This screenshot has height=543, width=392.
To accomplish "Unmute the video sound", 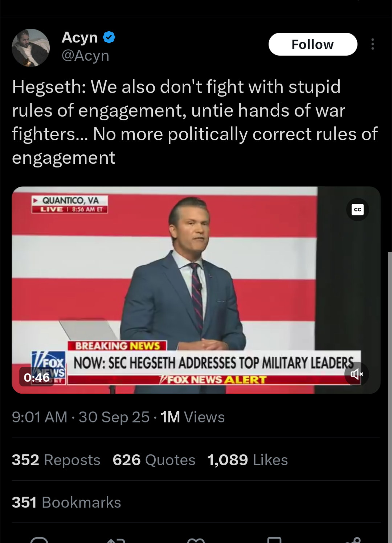I will (357, 374).
